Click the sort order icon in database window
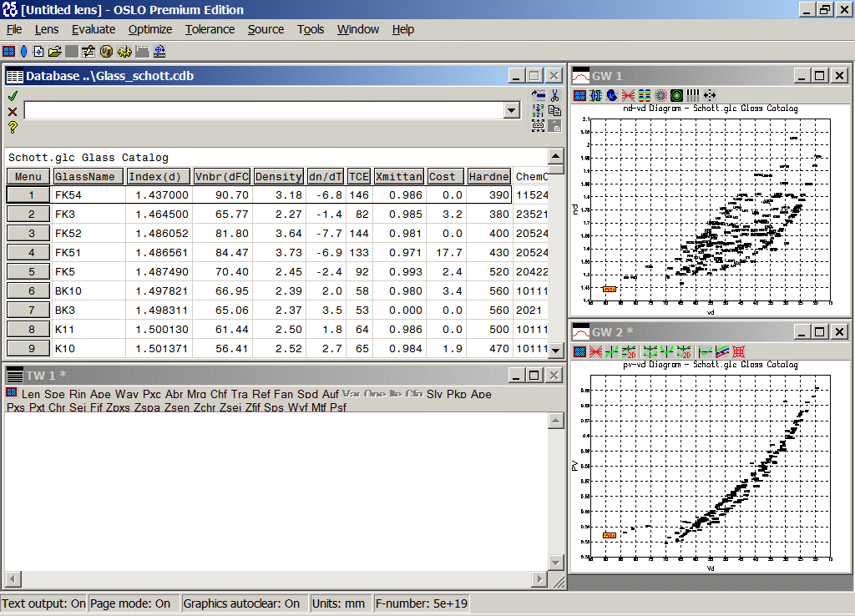The image size is (855, 616). pyautogui.click(x=538, y=111)
